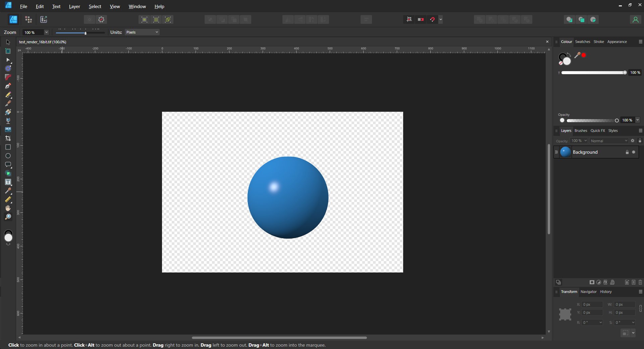Image resolution: width=644 pixels, height=349 pixels.
Task: Select the Measure ruler tool
Action: (x=8, y=199)
